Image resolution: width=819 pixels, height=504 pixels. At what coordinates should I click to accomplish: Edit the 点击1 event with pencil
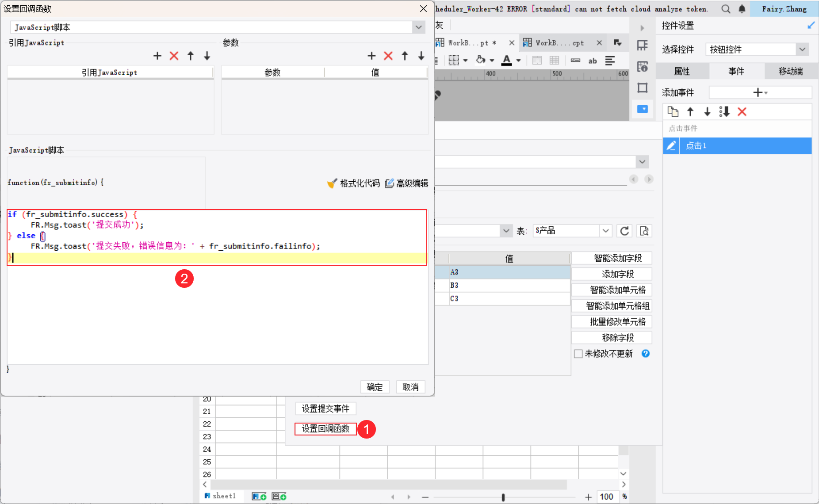point(671,145)
